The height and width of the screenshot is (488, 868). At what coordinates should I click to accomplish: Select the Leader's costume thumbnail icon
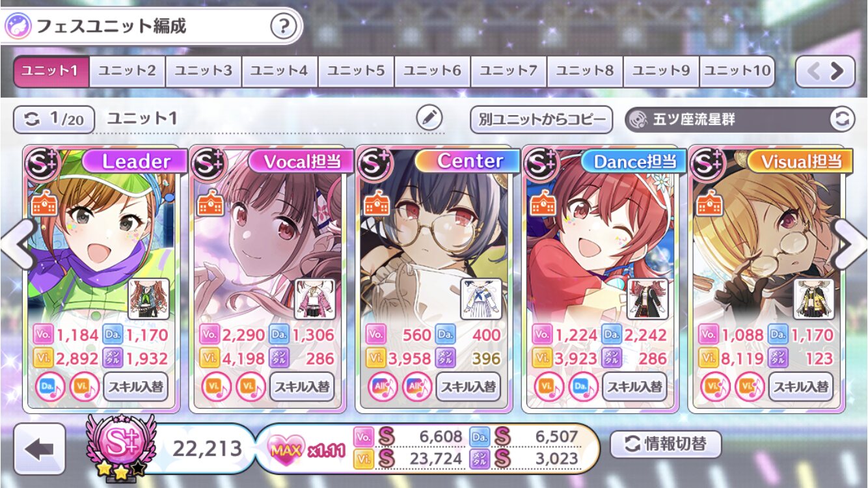[x=148, y=299]
